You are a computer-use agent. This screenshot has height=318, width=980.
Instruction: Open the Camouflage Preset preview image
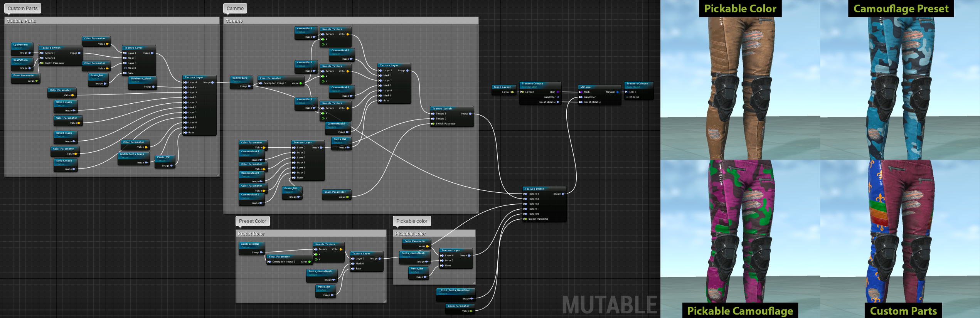(x=900, y=80)
